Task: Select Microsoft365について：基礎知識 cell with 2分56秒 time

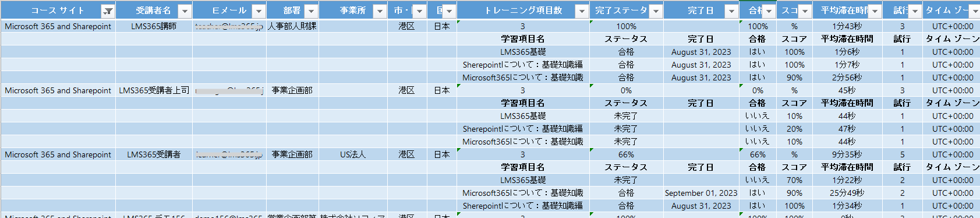Action: pyautogui.click(x=523, y=78)
